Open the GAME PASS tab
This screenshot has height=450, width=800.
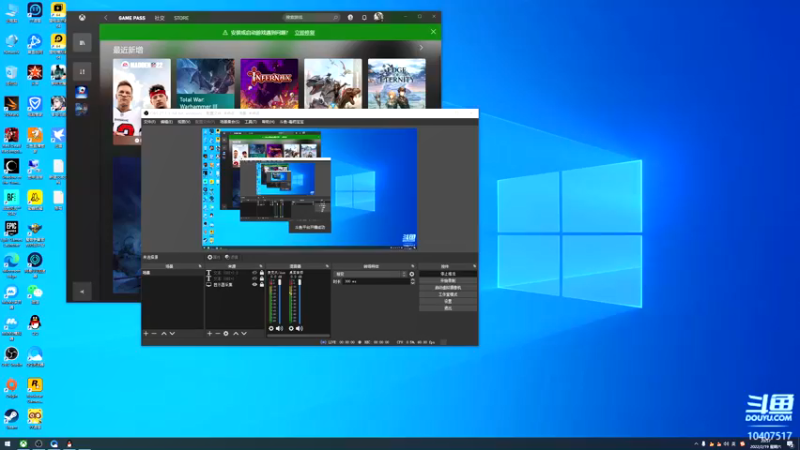[132, 18]
